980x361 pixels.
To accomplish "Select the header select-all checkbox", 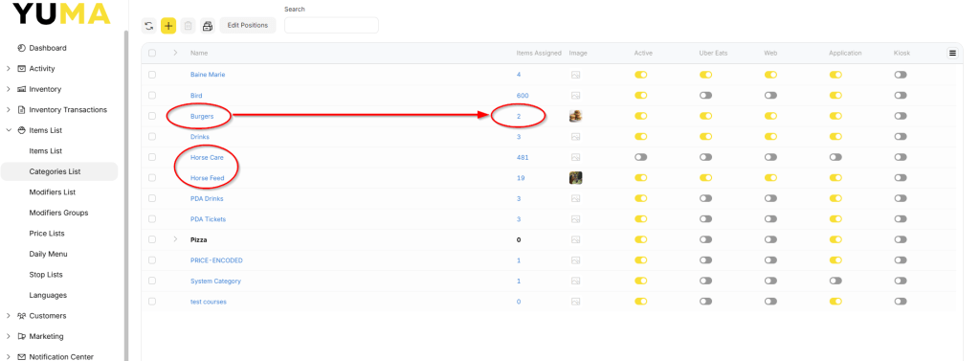I will [152, 54].
